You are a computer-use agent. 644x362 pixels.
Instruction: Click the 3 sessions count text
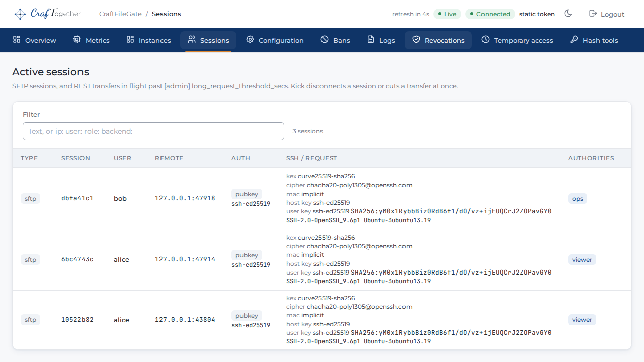[308, 131]
